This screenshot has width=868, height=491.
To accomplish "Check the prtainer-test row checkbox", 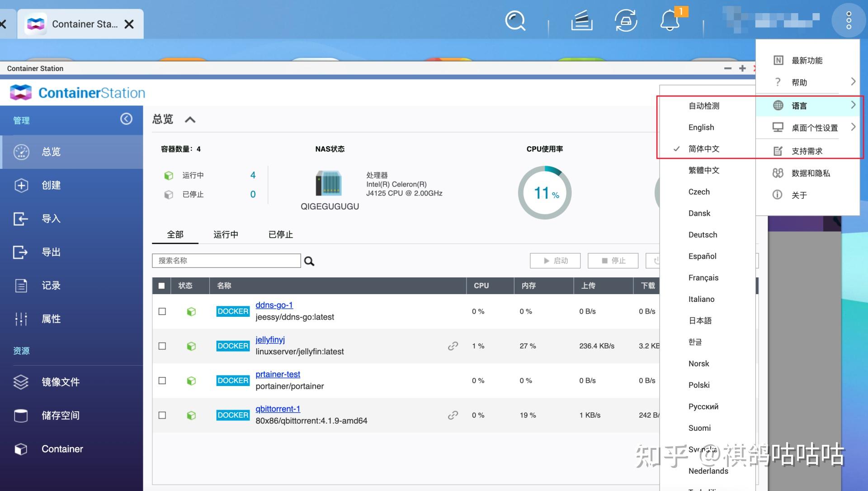I will click(162, 381).
